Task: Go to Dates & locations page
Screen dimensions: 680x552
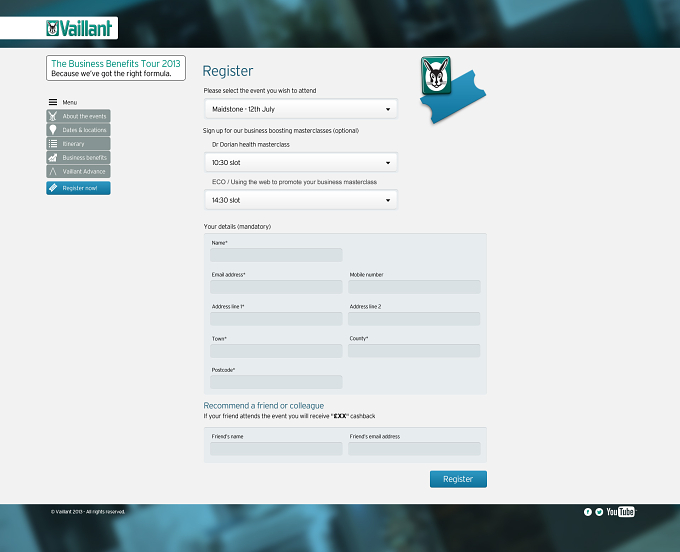Action: [78, 130]
